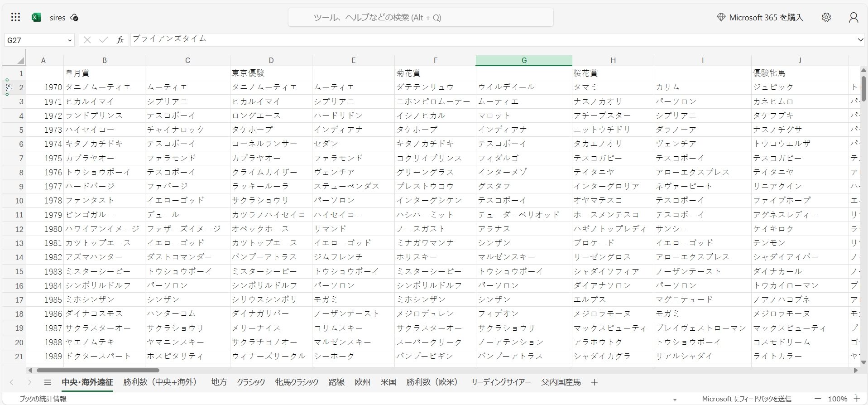868x405 pixels.
Task: Click the select-all corner triangle
Action: click(x=20, y=60)
